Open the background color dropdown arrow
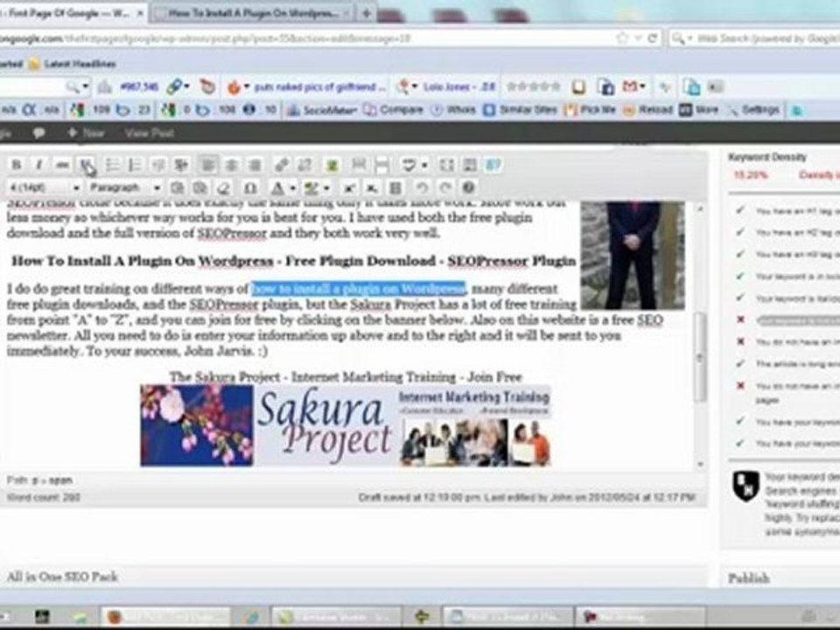840x630 pixels. [x=326, y=188]
